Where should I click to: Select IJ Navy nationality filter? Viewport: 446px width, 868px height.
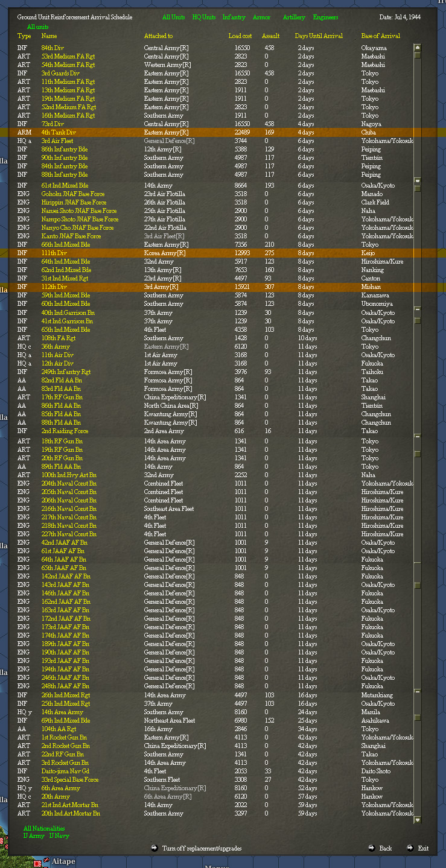tap(59, 836)
